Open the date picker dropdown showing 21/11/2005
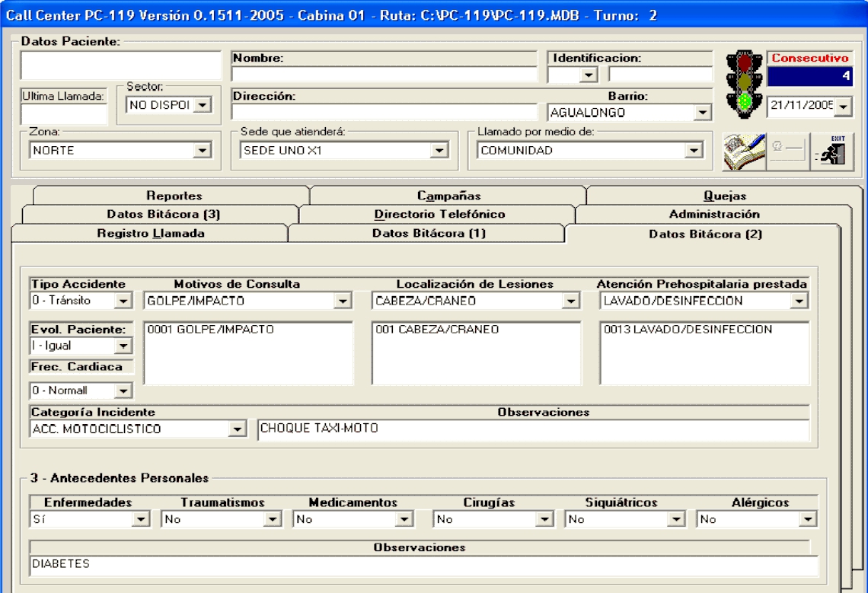 click(843, 107)
